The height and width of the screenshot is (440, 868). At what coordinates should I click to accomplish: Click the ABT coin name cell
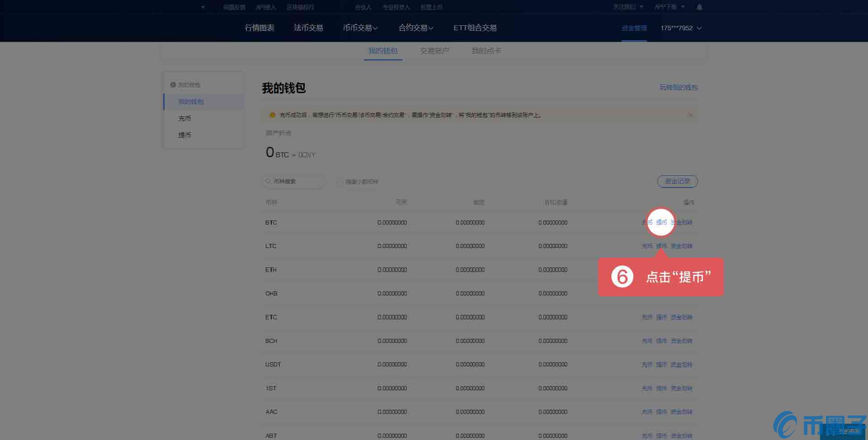(271, 436)
